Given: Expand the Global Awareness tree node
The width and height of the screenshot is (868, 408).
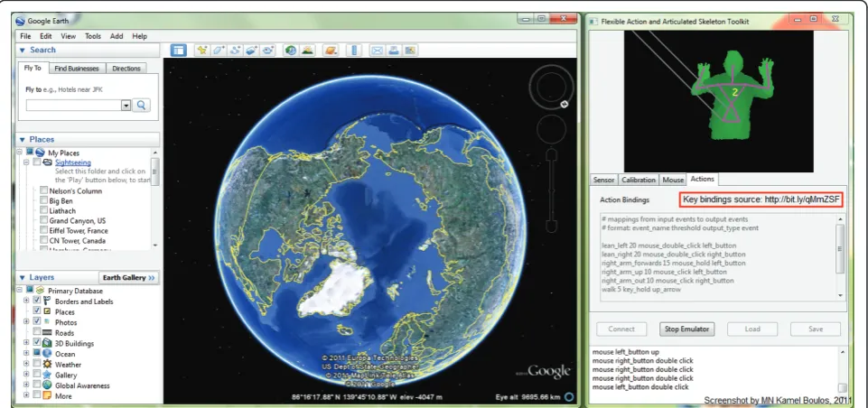Looking at the screenshot, I should 26,385.
